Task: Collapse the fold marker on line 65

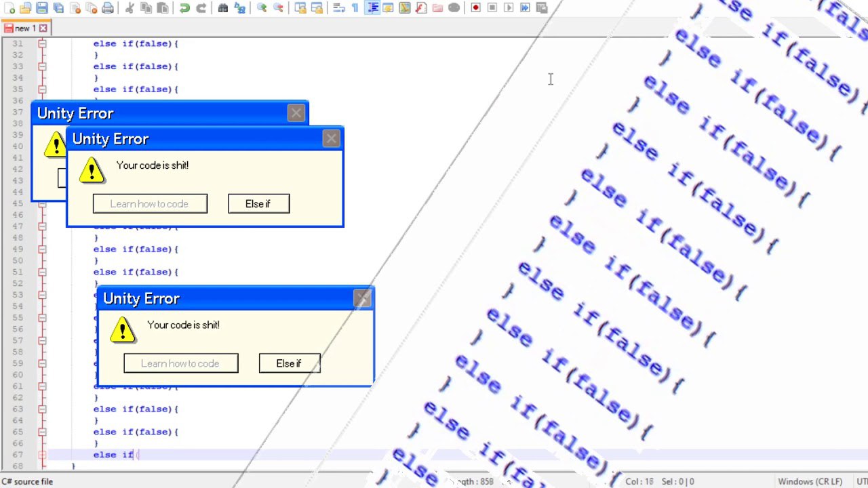Action: click(x=42, y=432)
